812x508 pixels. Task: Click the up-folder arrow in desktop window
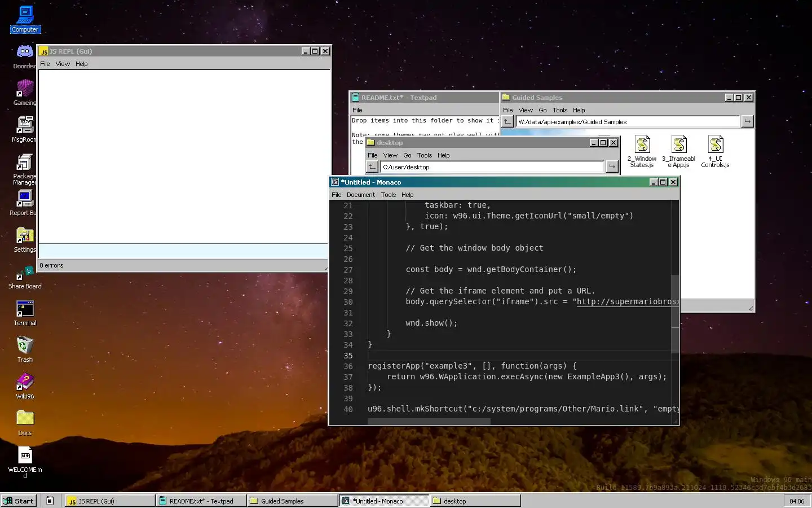point(372,167)
